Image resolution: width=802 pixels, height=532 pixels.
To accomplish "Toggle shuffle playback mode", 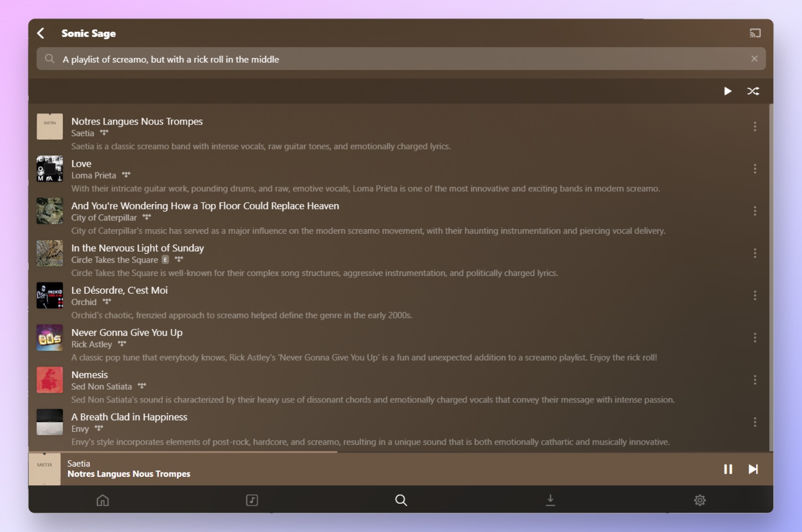I will (753, 91).
